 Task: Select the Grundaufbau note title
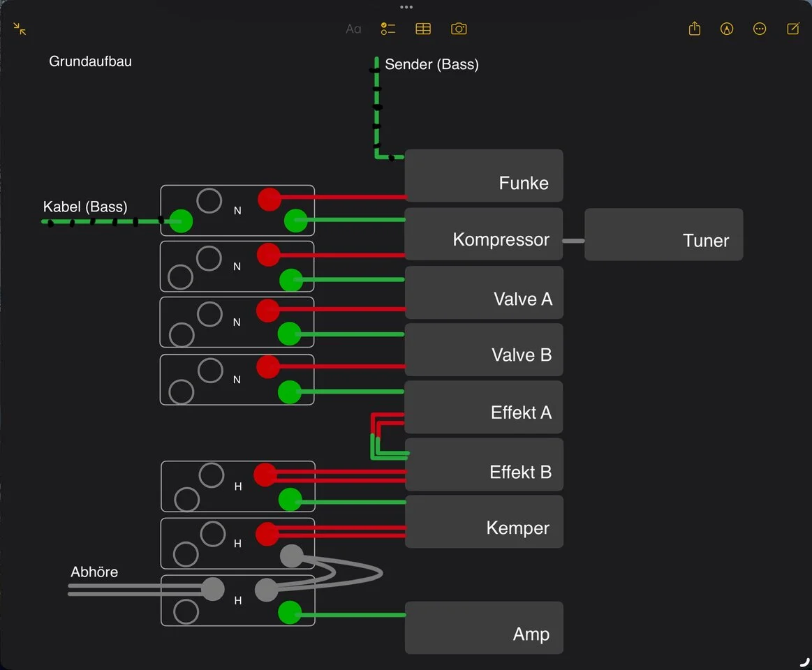click(x=90, y=61)
